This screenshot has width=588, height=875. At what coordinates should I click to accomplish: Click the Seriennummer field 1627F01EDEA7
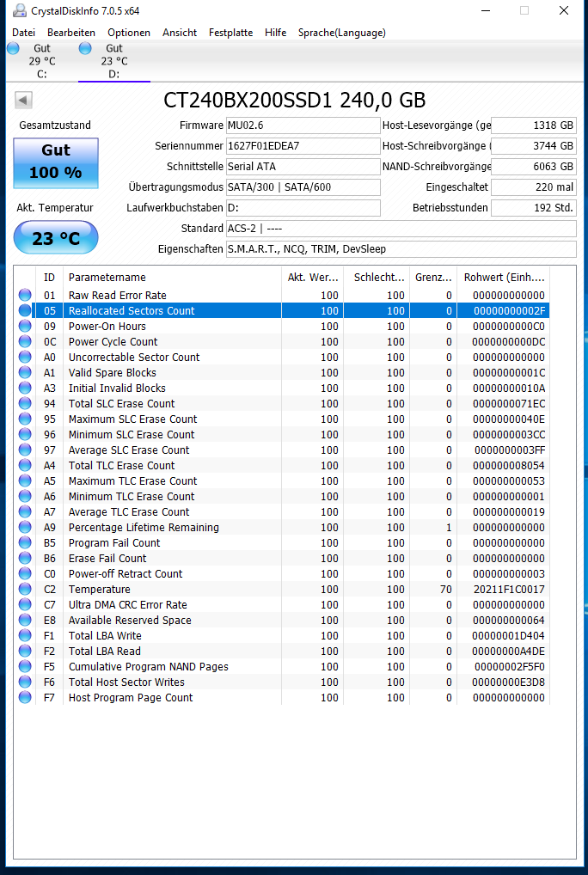(x=303, y=145)
